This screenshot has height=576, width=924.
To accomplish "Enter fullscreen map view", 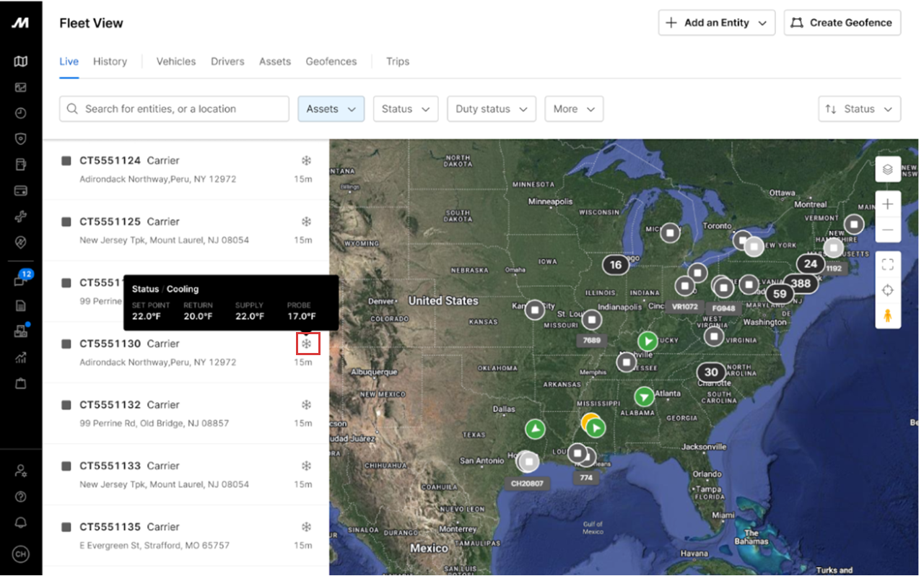I will tap(888, 264).
